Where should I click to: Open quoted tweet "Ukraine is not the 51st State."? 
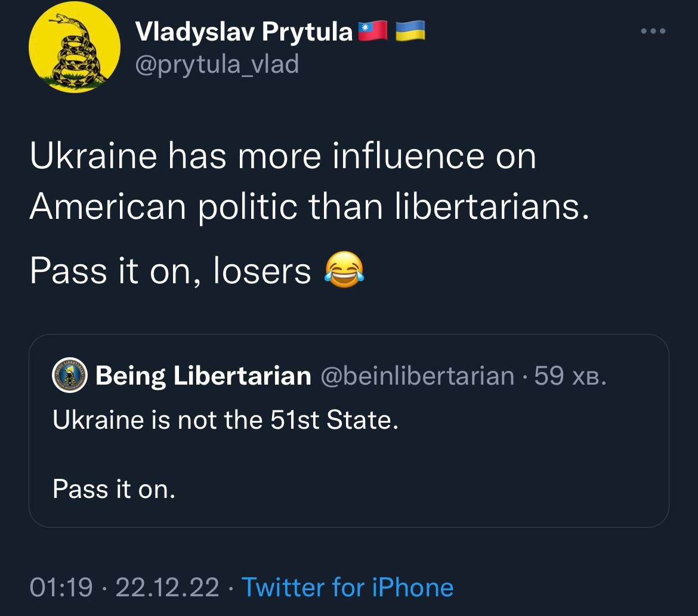(226, 420)
